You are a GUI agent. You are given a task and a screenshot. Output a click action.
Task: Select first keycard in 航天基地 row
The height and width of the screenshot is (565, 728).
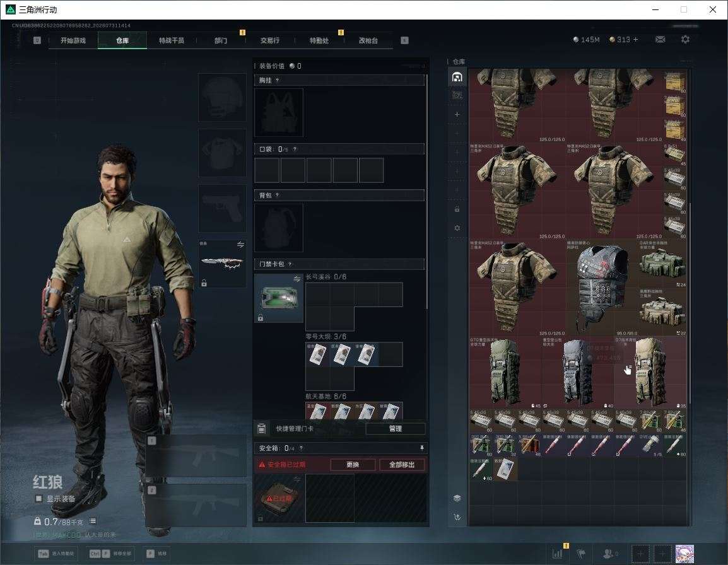[x=317, y=411]
